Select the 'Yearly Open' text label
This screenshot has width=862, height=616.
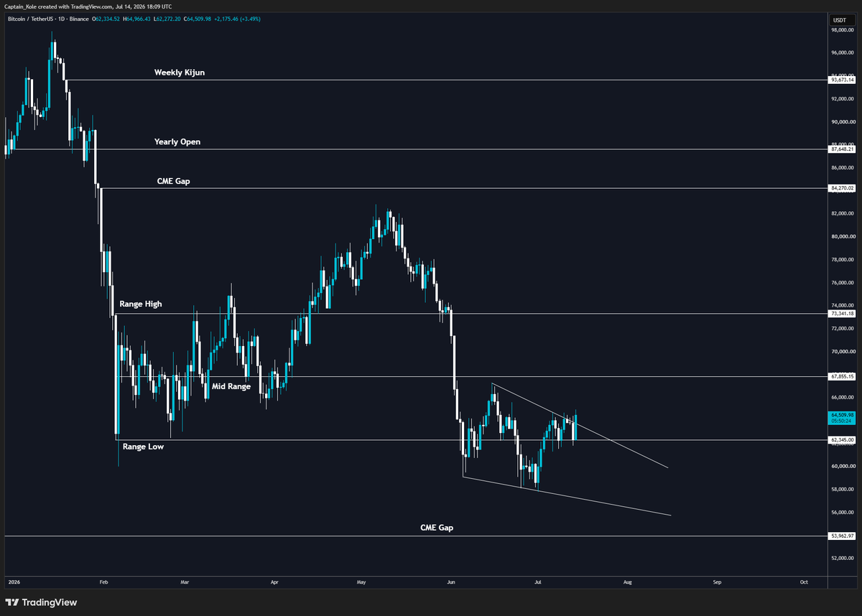point(177,142)
